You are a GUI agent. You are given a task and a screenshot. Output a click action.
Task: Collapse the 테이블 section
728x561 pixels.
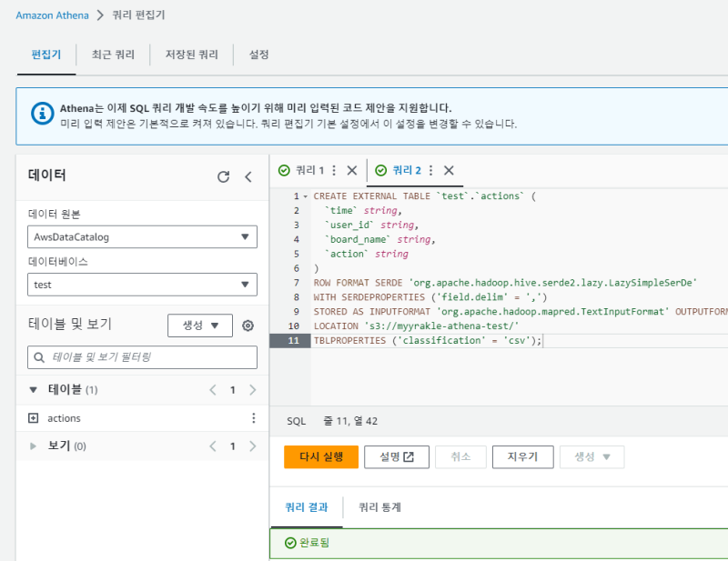click(x=34, y=390)
